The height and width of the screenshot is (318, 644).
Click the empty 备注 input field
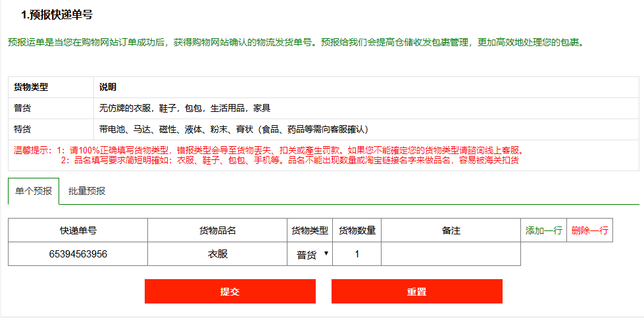[x=451, y=254]
